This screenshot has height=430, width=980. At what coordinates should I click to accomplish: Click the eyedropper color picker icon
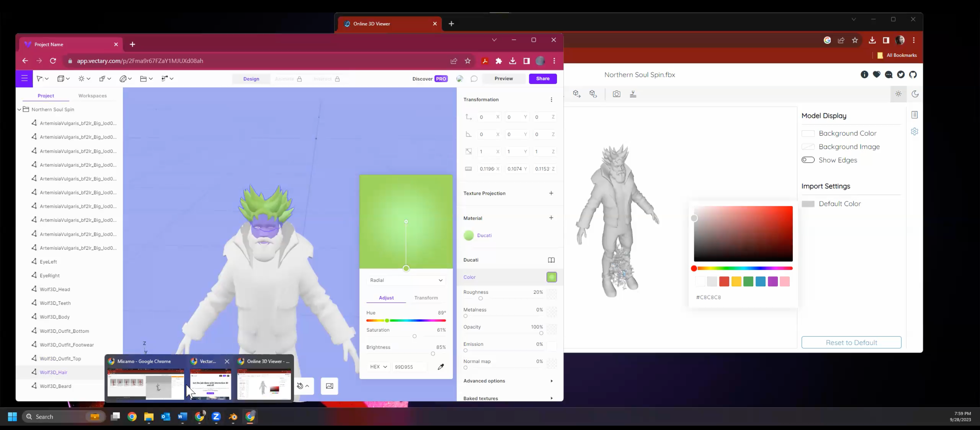click(441, 366)
